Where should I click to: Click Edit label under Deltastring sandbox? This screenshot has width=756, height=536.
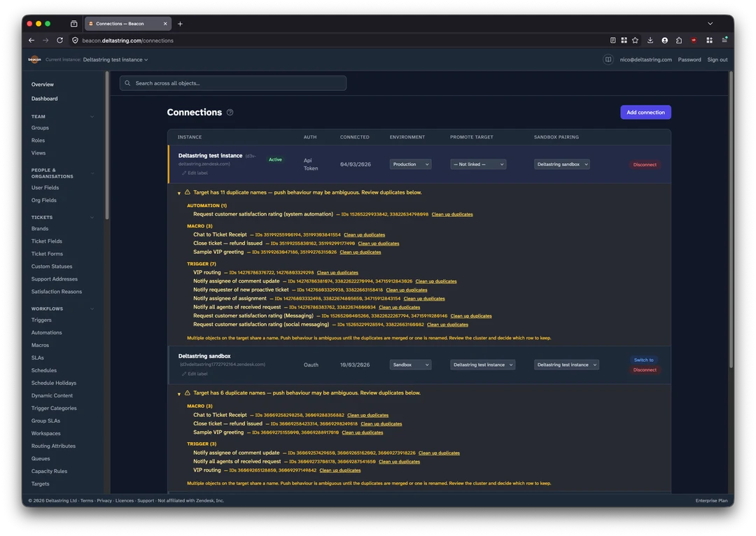tap(195, 374)
